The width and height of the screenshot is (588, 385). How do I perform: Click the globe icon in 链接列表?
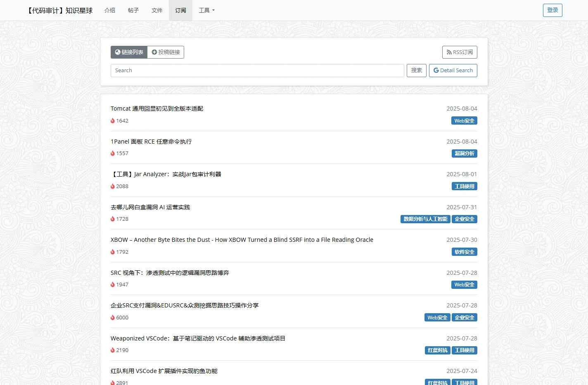(x=118, y=52)
